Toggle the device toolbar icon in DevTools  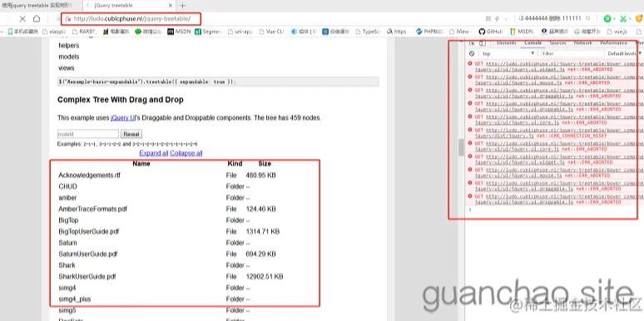click(483, 43)
